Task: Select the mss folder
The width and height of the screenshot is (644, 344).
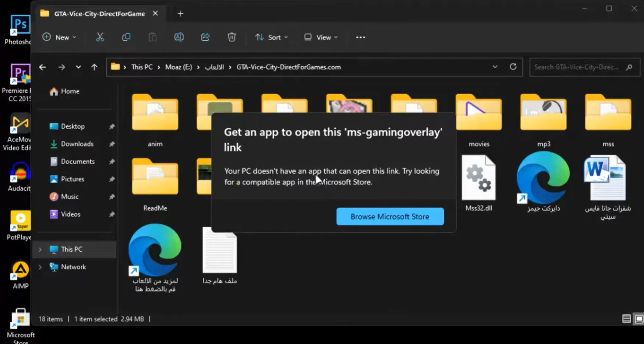Action: (x=608, y=121)
